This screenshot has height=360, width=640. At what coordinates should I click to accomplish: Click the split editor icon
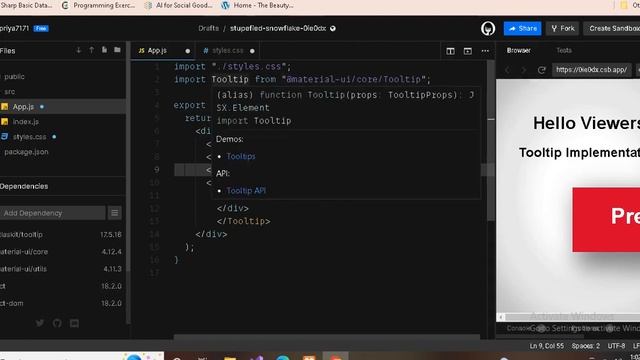(x=450, y=51)
